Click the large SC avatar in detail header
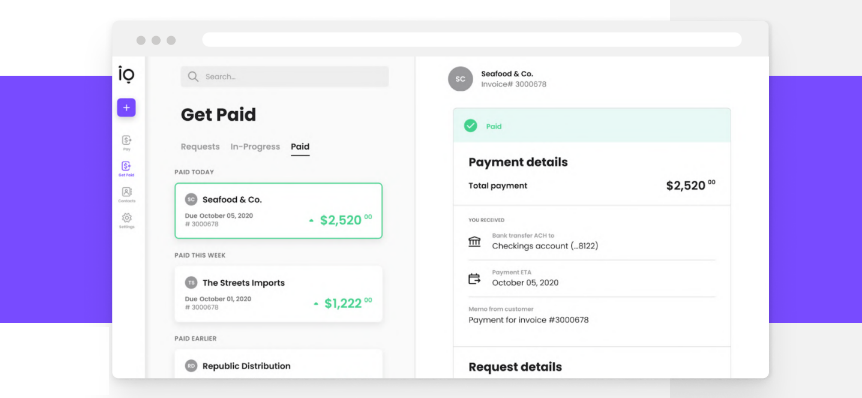Image resolution: width=862 pixels, height=398 pixels. tap(460, 79)
